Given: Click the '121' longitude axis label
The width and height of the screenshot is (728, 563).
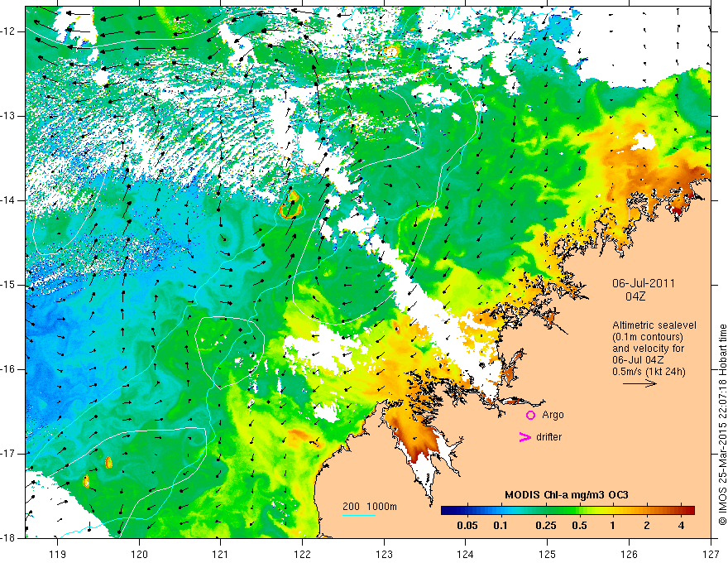Looking at the screenshot, I should click(x=221, y=554).
